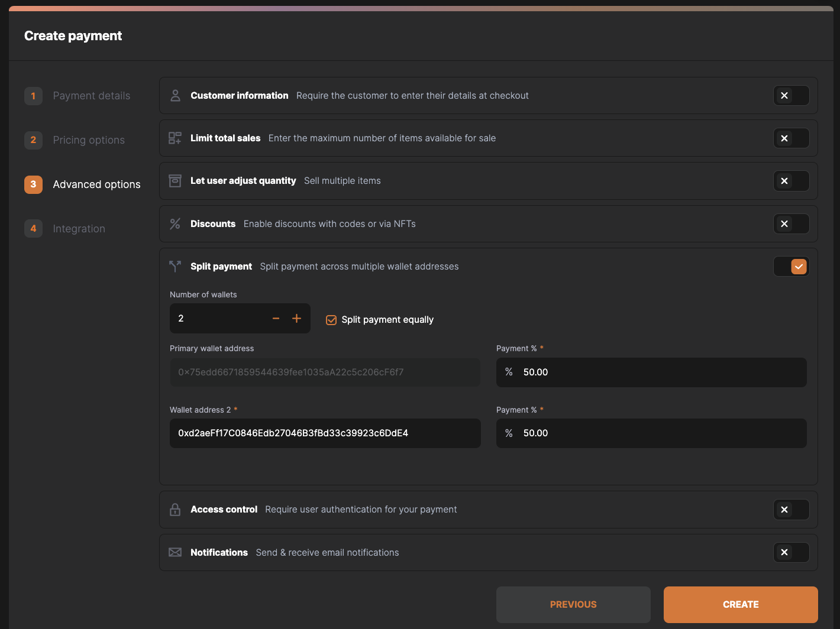This screenshot has height=629, width=840.
Task: Decrease number of wallets with minus
Action: (276, 319)
